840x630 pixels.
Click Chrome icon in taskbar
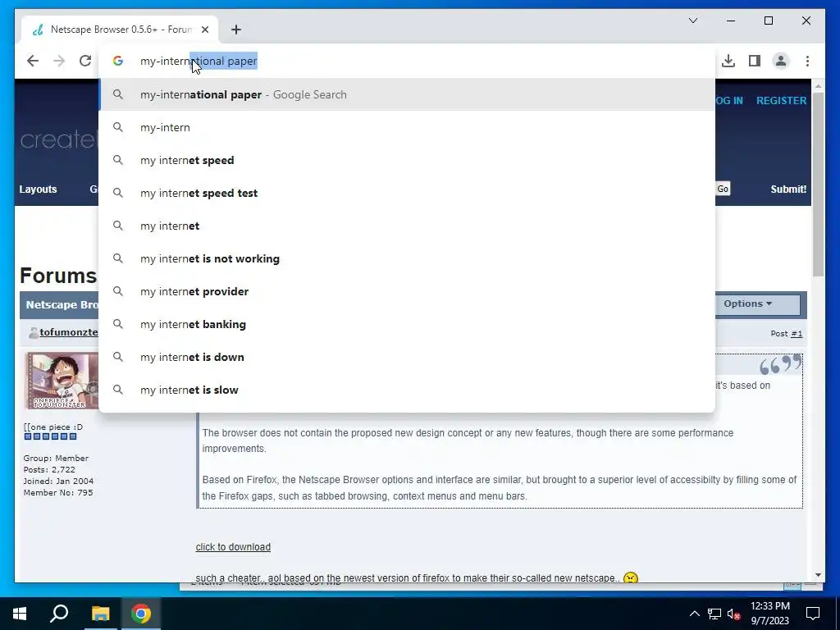pos(141,614)
